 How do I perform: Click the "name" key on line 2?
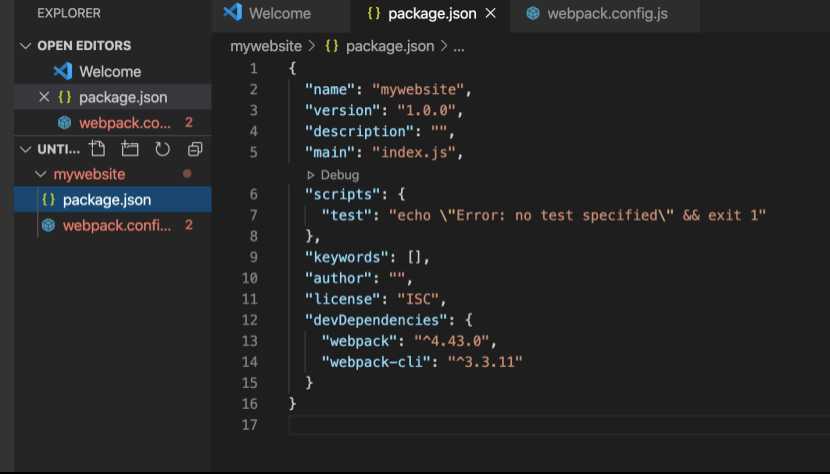[x=330, y=89]
